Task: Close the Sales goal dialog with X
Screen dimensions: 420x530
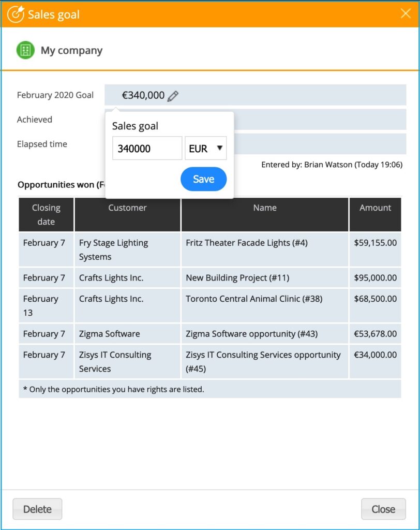Action: [406, 14]
